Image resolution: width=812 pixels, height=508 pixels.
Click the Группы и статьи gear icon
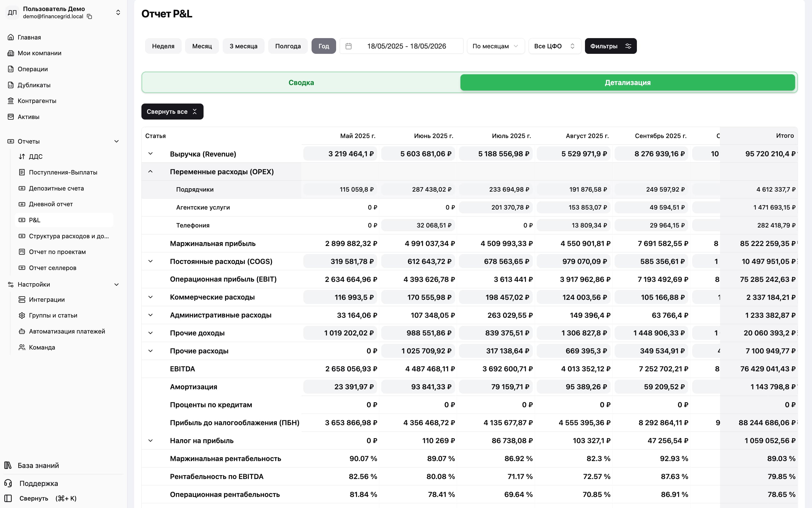22,316
